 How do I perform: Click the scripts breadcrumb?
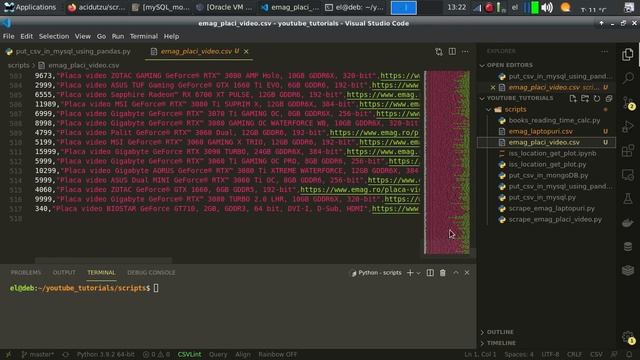click(x=18, y=65)
